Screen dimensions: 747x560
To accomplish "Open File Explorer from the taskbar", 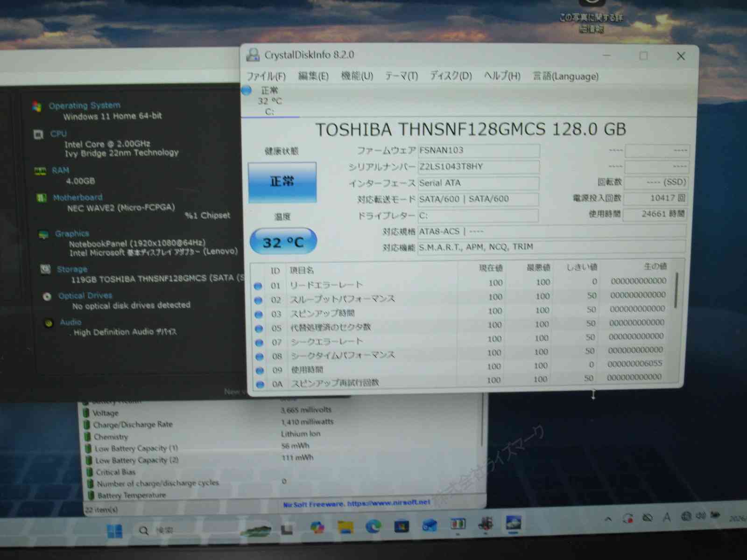I will tap(345, 527).
